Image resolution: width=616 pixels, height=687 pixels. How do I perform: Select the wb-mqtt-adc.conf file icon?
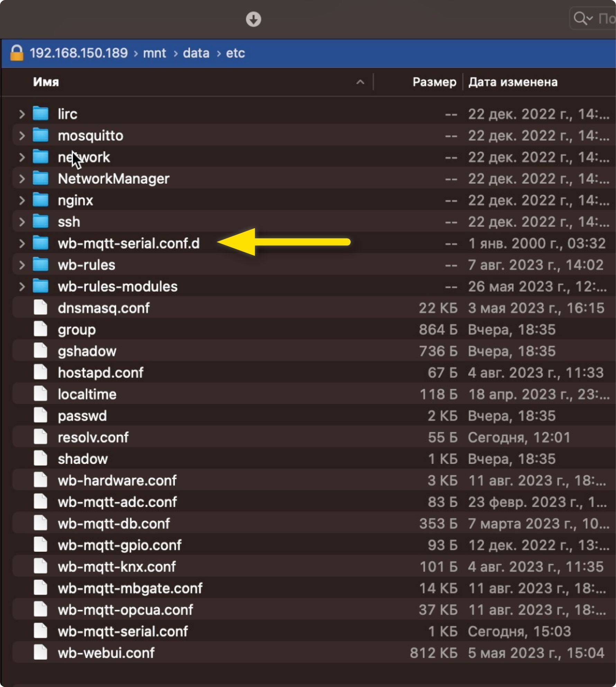[40, 501]
